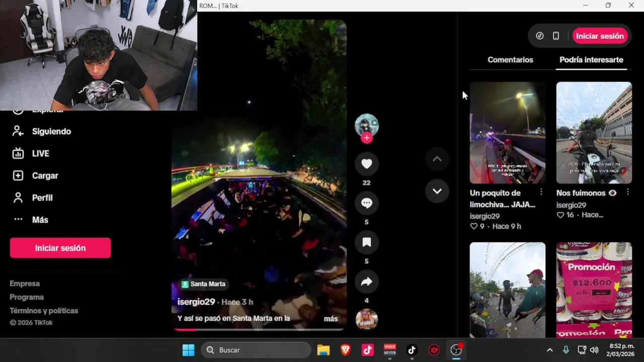Open Brave browser from the taskbar
Screen dimensions: 644x362
(346, 350)
